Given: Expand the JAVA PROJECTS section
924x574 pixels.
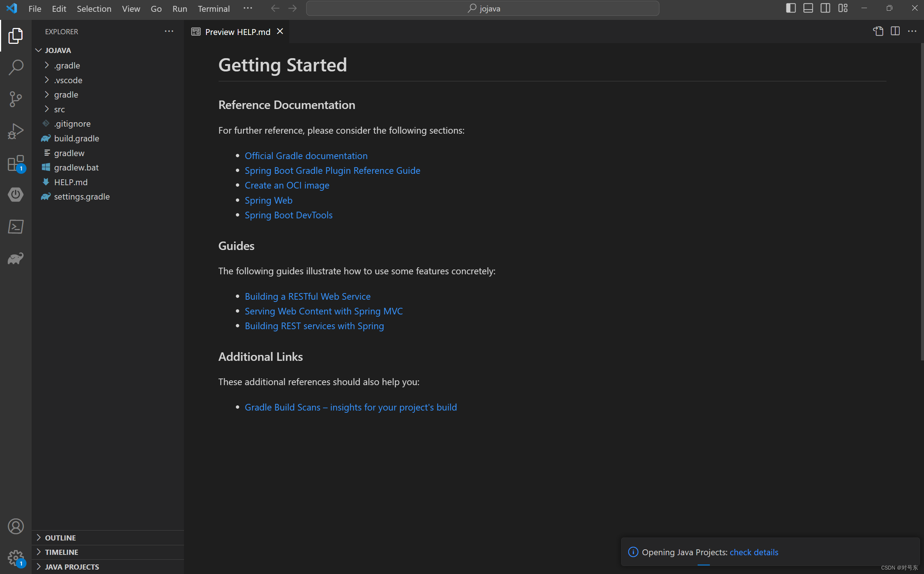Looking at the screenshot, I should (x=108, y=567).
